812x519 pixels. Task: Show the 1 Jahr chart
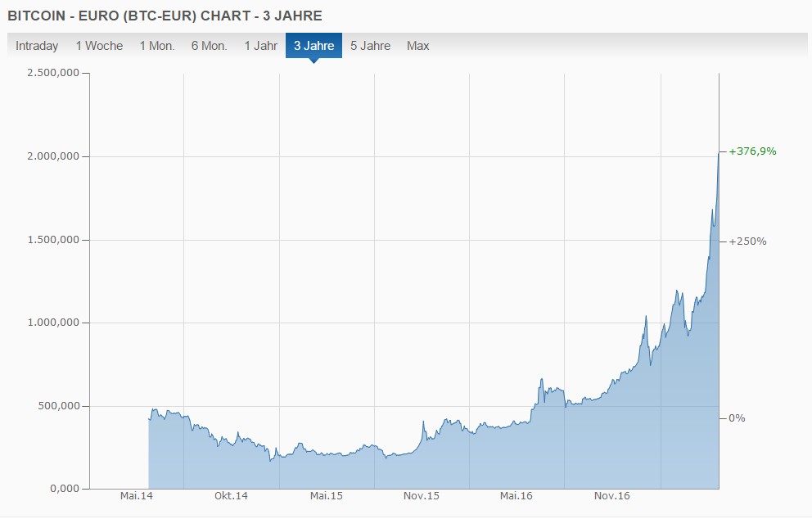point(261,46)
